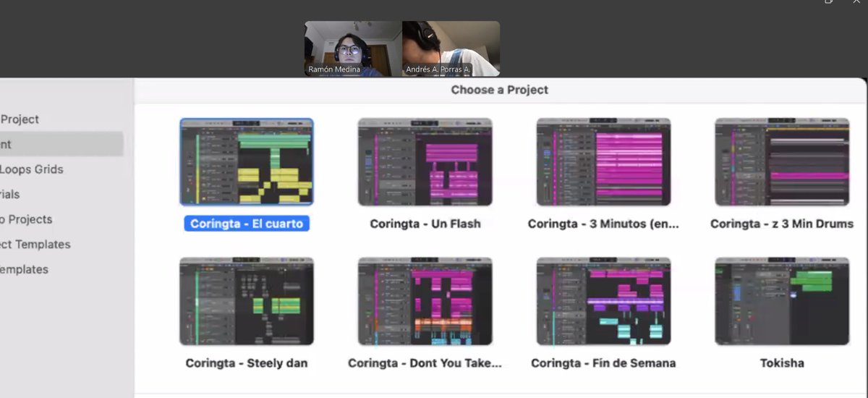
Task: Click the 'Coringta - Dont You Take...' label
Action: point(425,363)
